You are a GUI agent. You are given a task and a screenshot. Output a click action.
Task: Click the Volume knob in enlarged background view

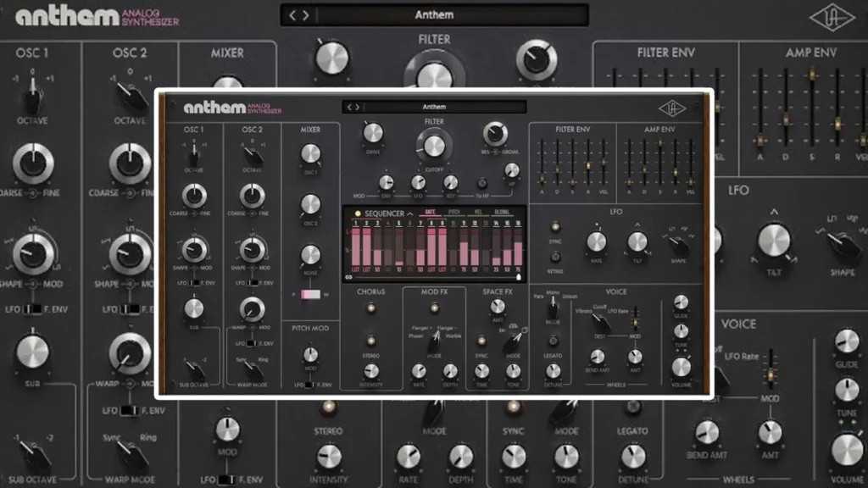click(847, 449)
